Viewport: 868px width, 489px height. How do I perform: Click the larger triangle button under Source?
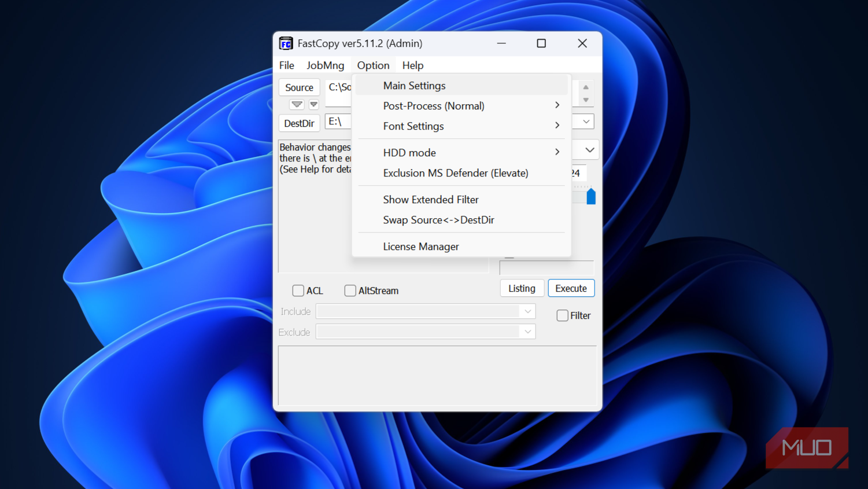(297, 105)
